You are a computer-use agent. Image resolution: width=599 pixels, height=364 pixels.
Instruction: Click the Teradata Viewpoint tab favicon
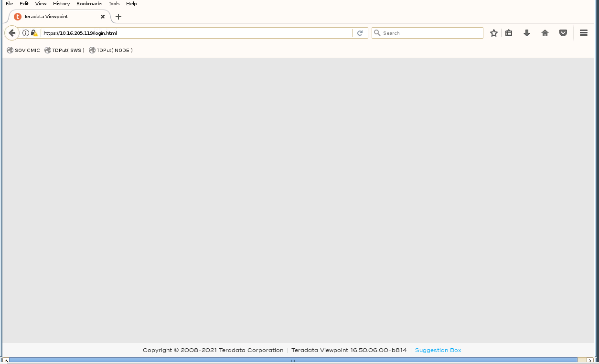tap(18, 17)
